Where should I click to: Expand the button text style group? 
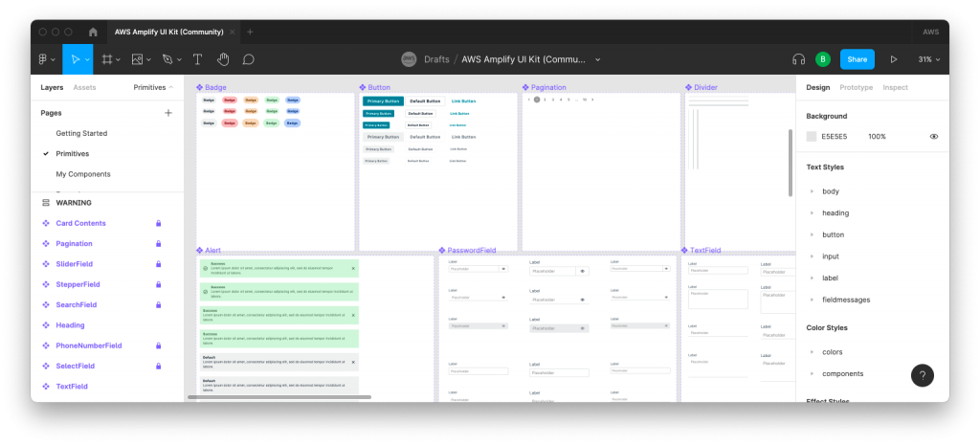812,235
